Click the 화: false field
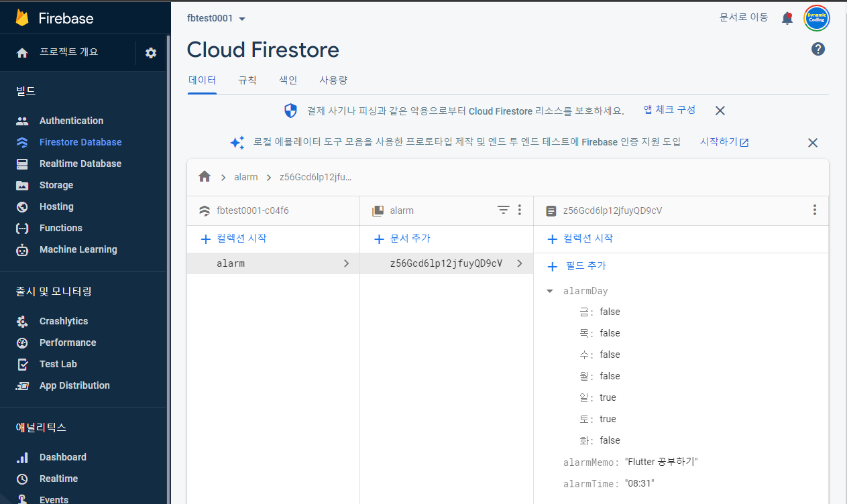The image size is (847, 504). point(600,440)
